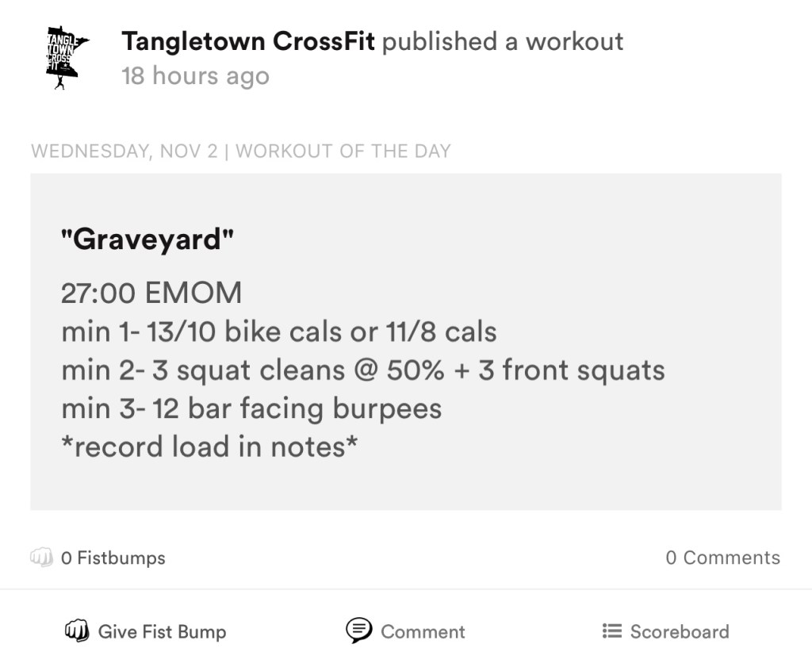View the 0 Fistbumps count
Screen dimensions: 812x671
pos(113,558)
